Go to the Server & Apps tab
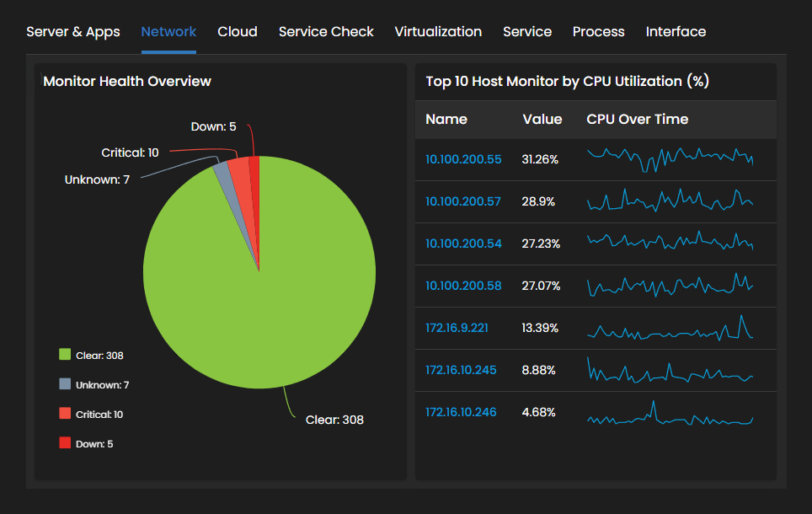 [x=73, y=31]
